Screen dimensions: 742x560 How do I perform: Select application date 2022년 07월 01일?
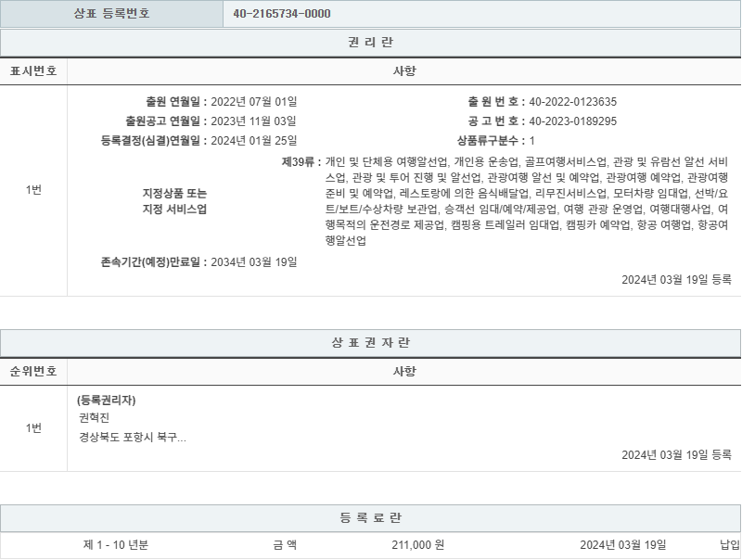253,101
